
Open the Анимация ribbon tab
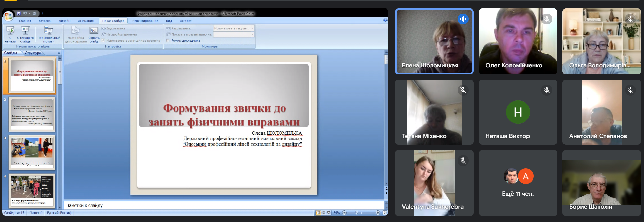pos(86,21)
